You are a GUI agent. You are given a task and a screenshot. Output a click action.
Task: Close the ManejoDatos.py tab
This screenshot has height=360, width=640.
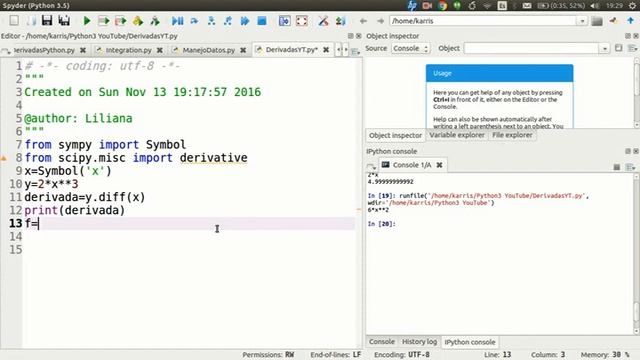[x=243, y=50]
